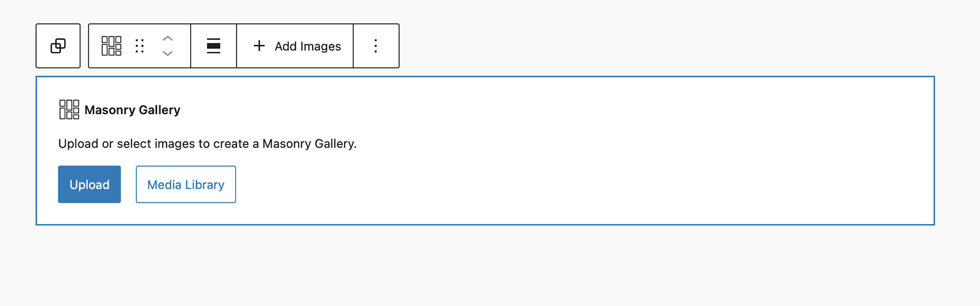980x306 pixels.
Task: Click the grid icon beside Masonry Gallery title
Action: 69,110
